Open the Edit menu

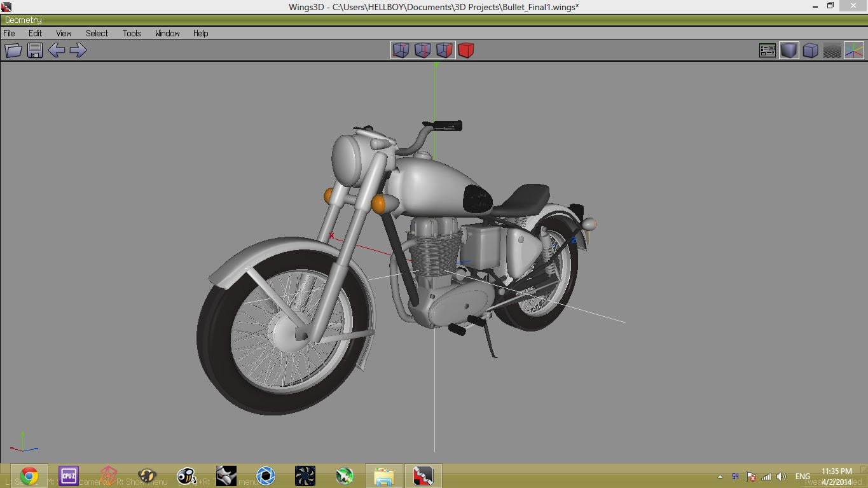tap(35, 33)
